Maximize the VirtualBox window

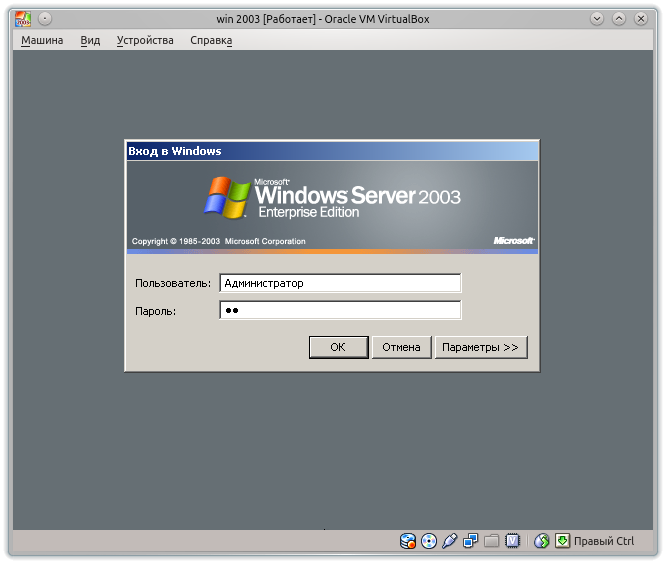click(619, 19)
